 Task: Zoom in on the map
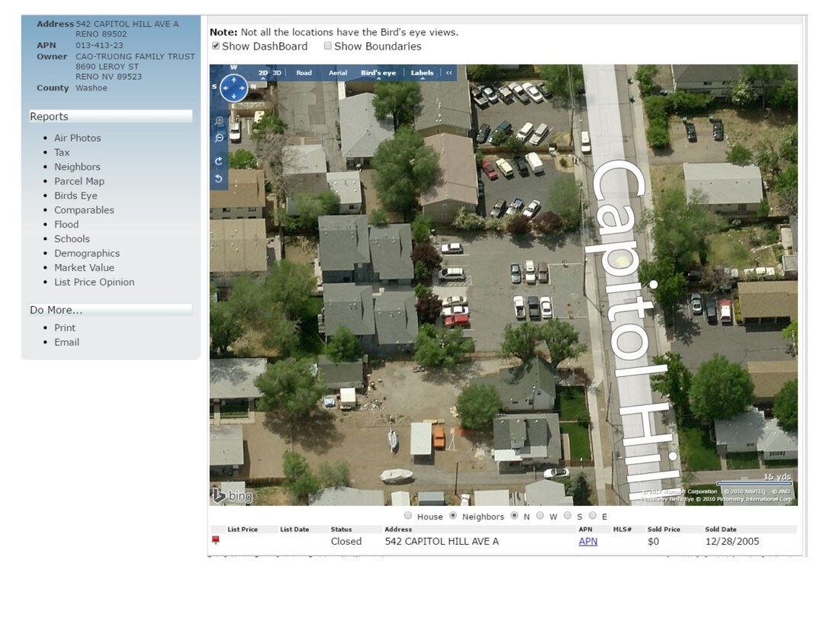coord(219,121)
